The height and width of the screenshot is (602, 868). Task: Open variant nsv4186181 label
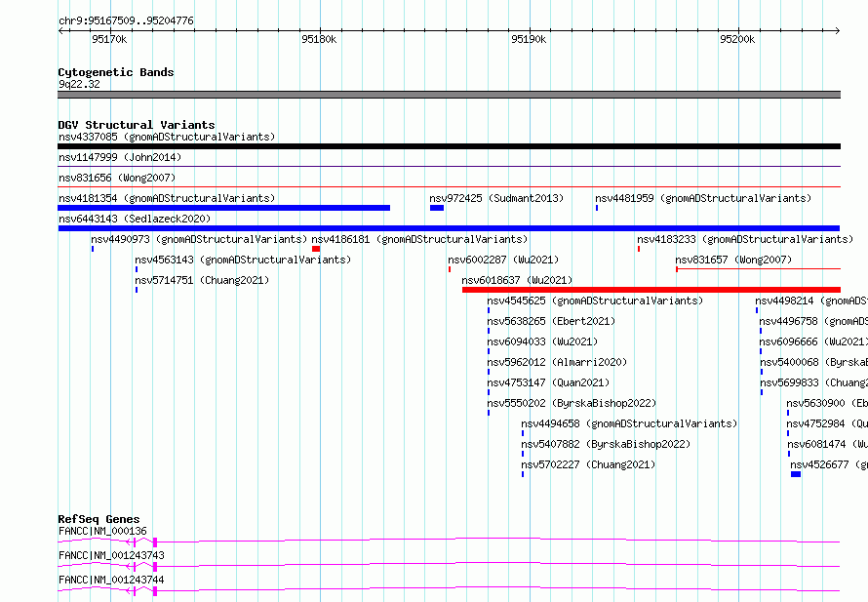pos(419,239)
